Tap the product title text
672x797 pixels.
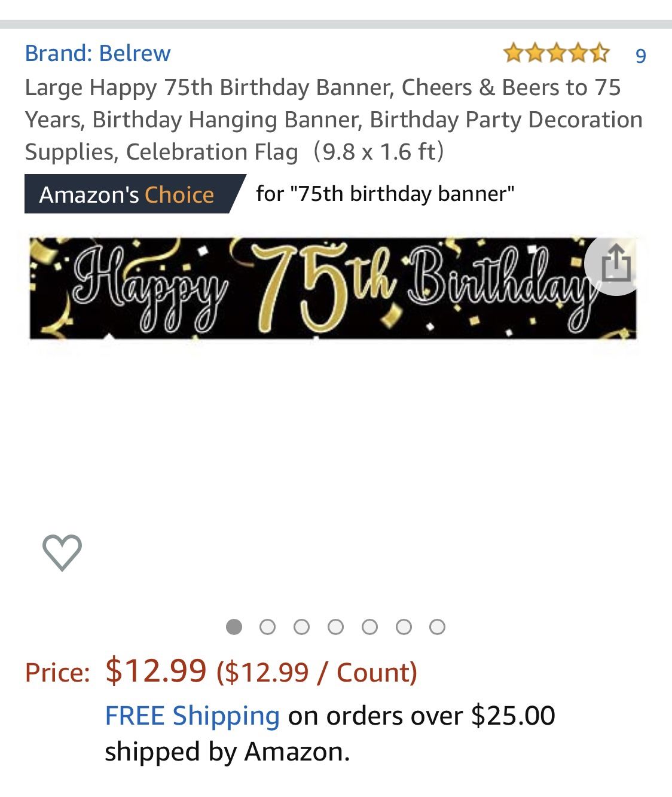[x=334, y=120]
